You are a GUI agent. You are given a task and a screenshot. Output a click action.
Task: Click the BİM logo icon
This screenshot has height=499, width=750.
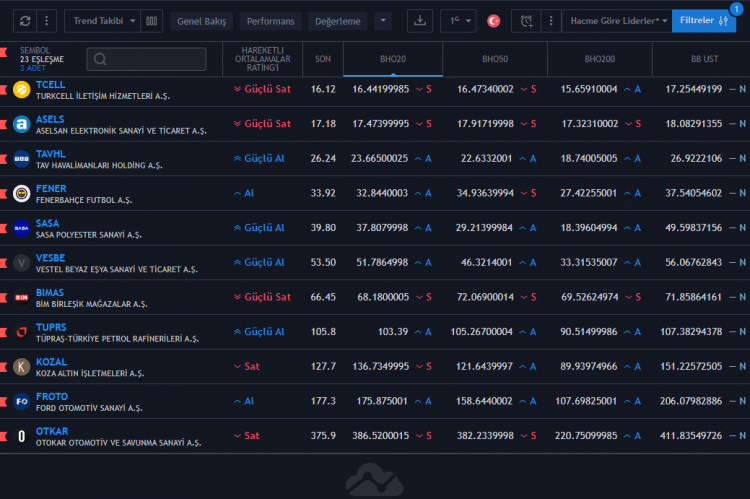pyautogui.click(x=22, y=298)
